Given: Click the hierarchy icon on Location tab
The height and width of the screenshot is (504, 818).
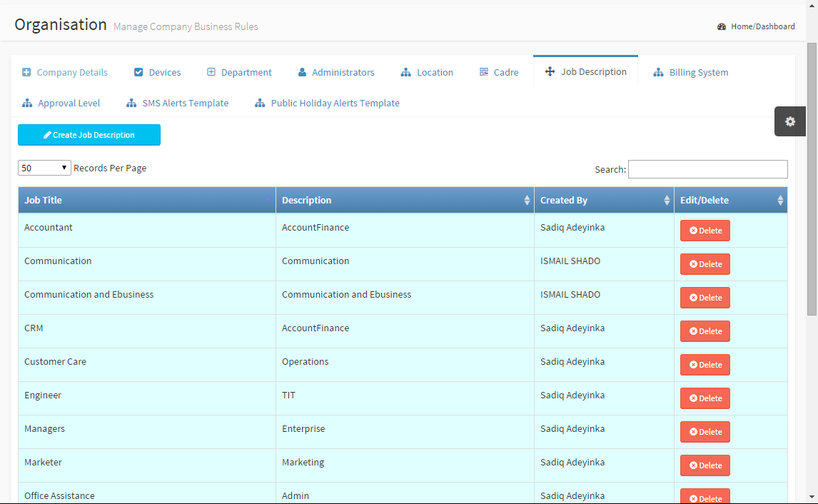Looking at the screenshot, I should coord(406,72).
